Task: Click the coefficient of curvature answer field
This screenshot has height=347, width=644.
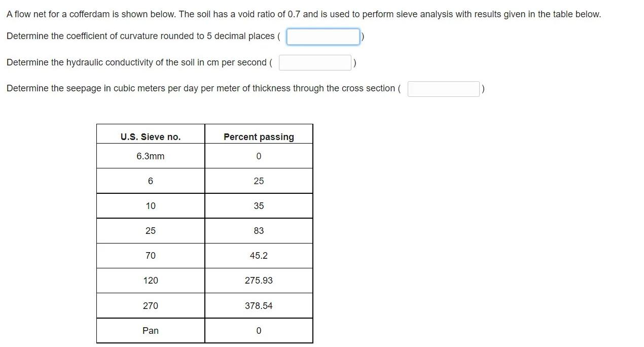Action: pos(323,37)
